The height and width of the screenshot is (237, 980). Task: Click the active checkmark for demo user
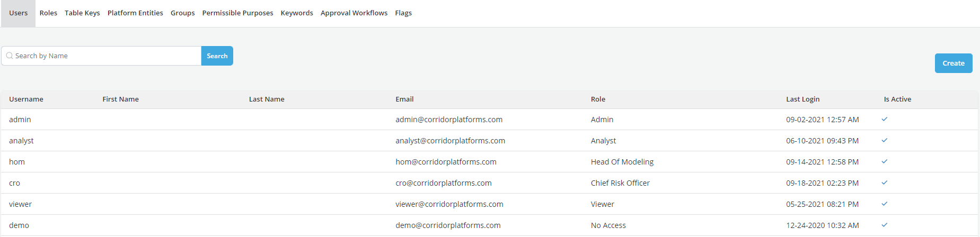[x=884, y=225]
